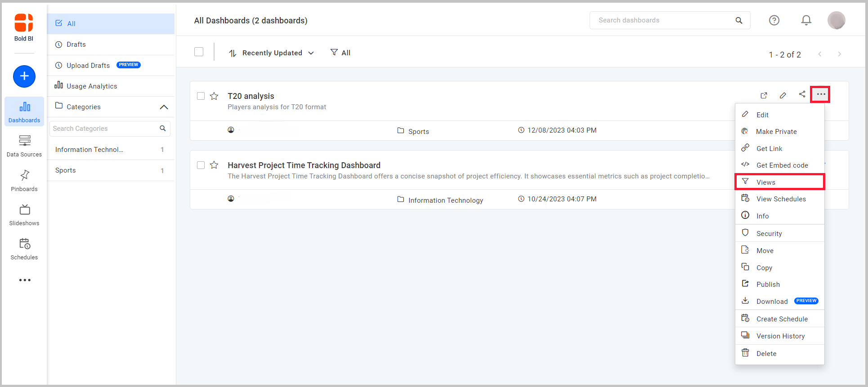
Task: Go to Slideshows in the sidebar
Action: [x=24, y=215]
